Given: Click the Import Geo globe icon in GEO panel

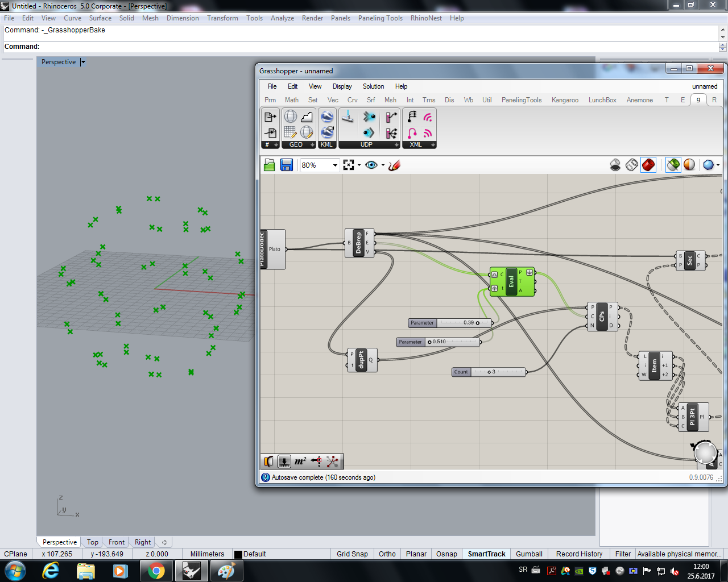Looking at the screenshot, I should point(291,117).
